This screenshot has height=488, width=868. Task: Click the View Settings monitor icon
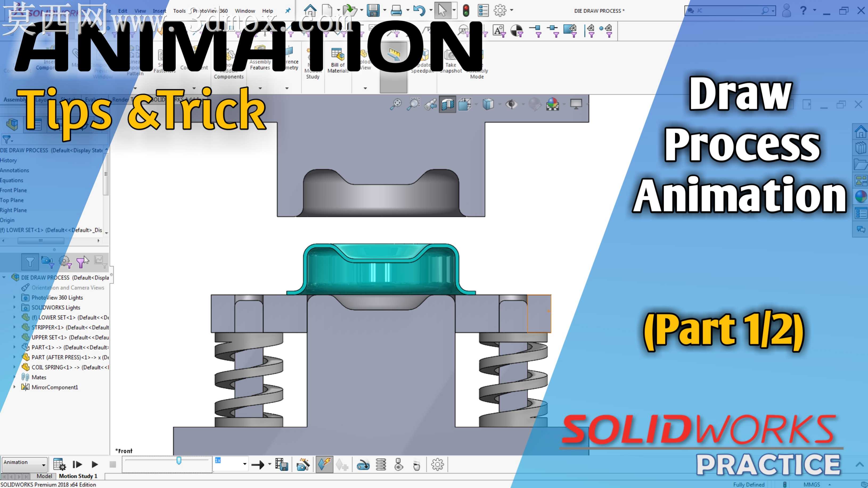pyautogui.click(x=576, y=104)
